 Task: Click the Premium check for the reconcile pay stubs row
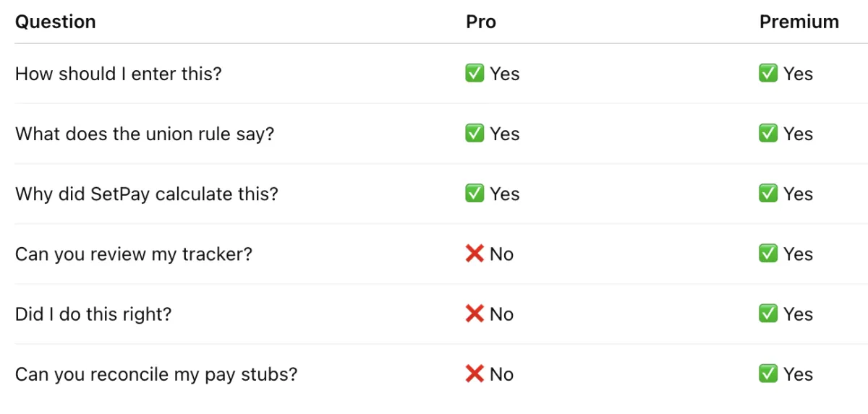768,374
